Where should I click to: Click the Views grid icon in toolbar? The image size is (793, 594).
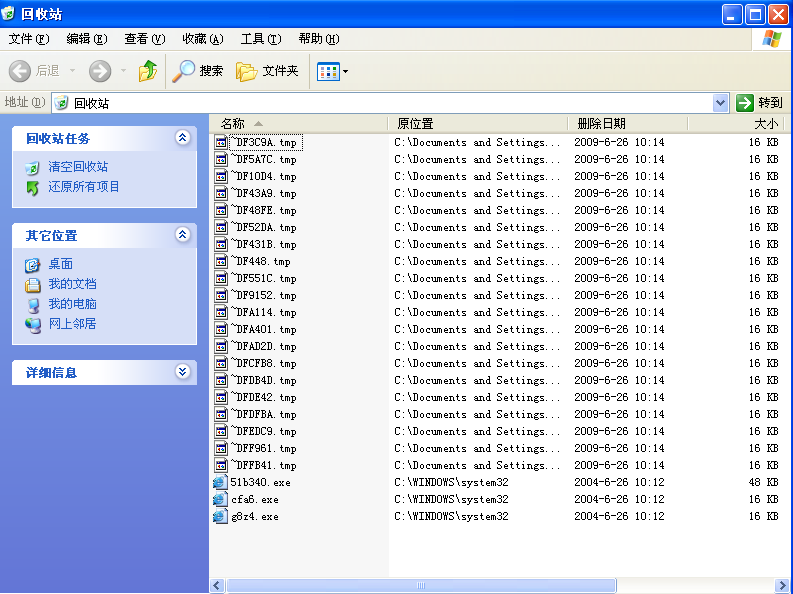(328, 71)
